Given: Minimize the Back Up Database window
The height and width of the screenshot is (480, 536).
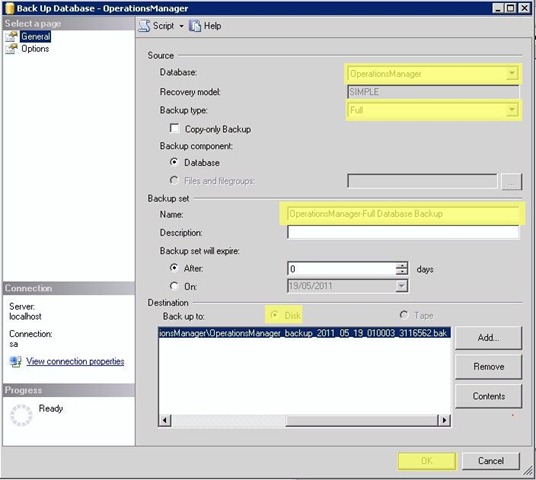Looking at the screenshot, I should (x=498, y=8).
